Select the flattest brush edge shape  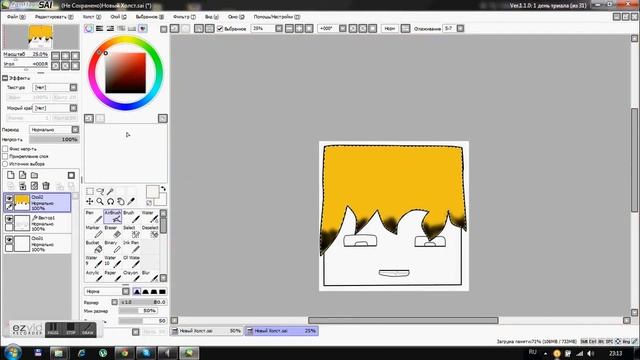162,291
